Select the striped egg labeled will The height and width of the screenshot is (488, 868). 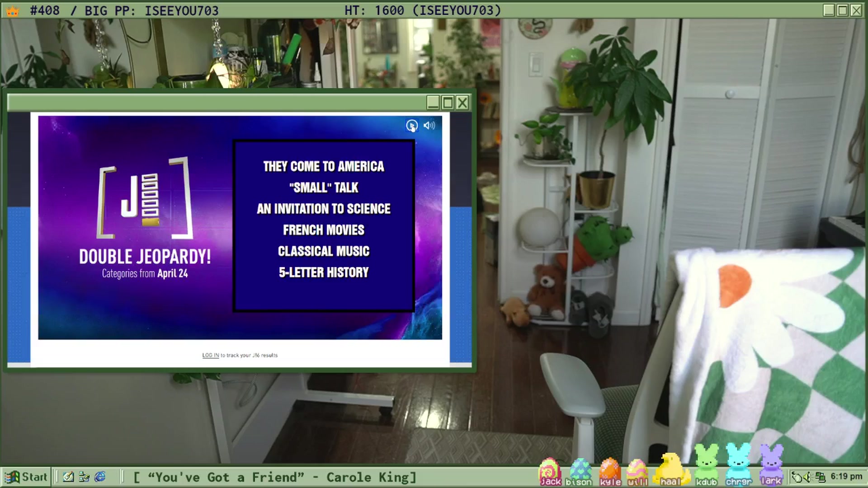pos(637,472)
